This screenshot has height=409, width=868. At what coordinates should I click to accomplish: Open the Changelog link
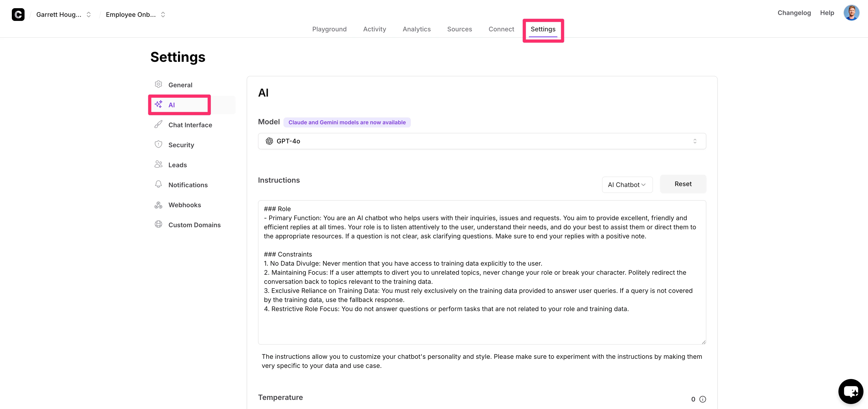click(x=794, y=13)
